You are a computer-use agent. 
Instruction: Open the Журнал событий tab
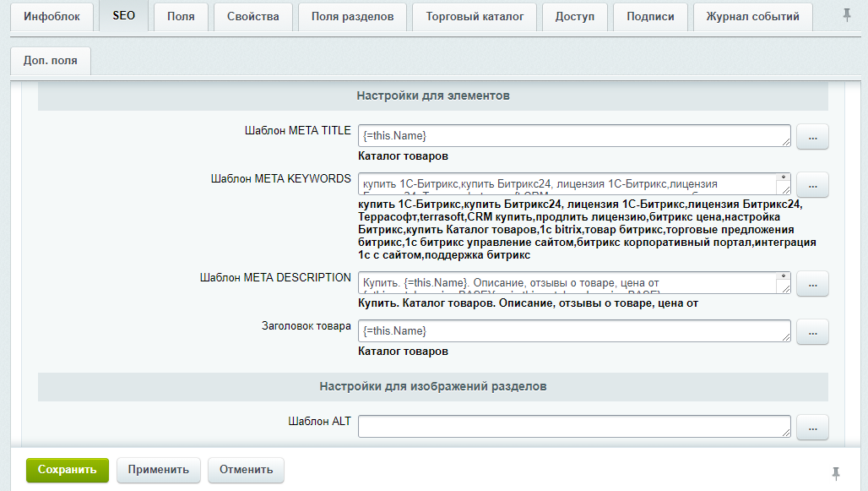coord(751,16)
